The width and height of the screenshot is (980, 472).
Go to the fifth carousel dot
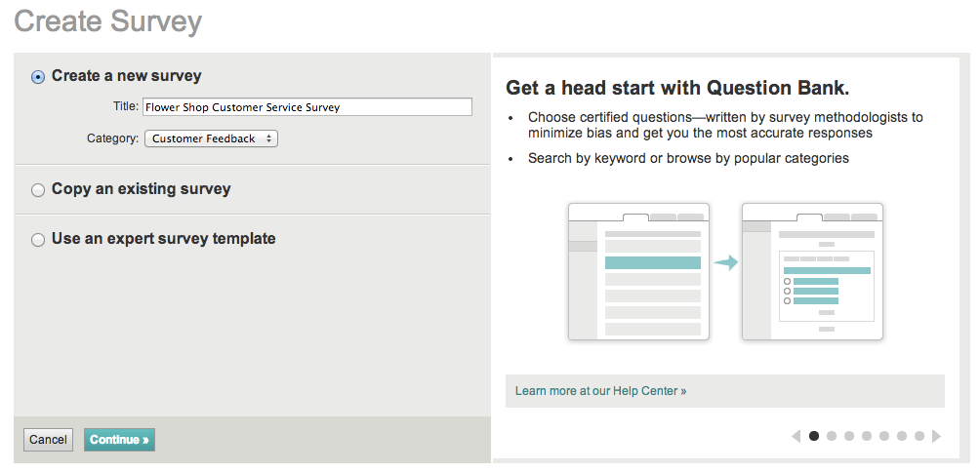pyautogui.click(x=883, y=436)
